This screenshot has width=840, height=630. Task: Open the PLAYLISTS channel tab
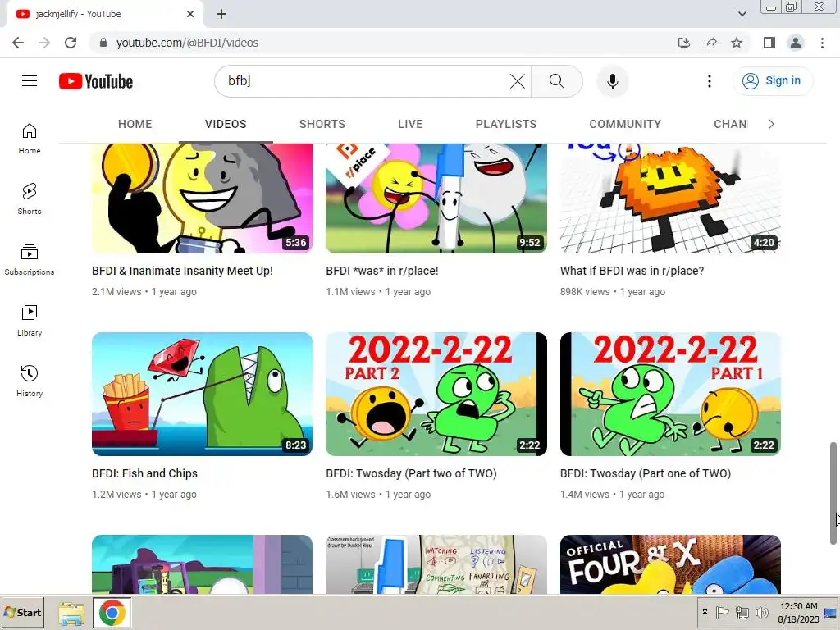[x=505, y=125]
